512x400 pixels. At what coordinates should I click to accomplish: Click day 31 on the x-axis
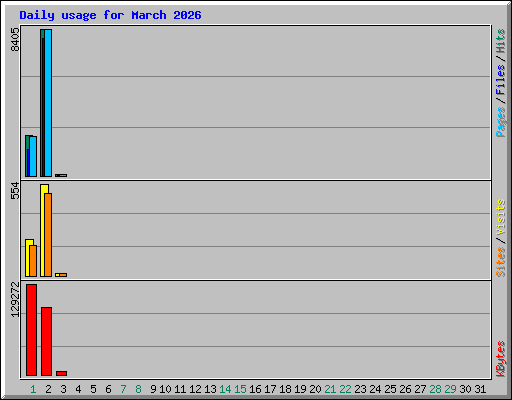click(x=480, y=389)
